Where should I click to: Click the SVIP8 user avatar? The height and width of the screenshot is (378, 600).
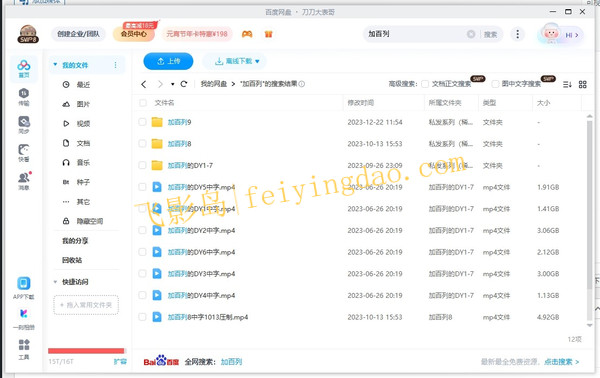(x=28, y=34)
